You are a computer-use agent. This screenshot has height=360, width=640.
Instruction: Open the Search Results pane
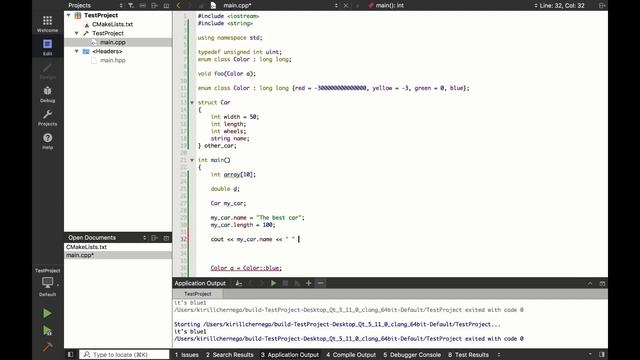[229, 355]
